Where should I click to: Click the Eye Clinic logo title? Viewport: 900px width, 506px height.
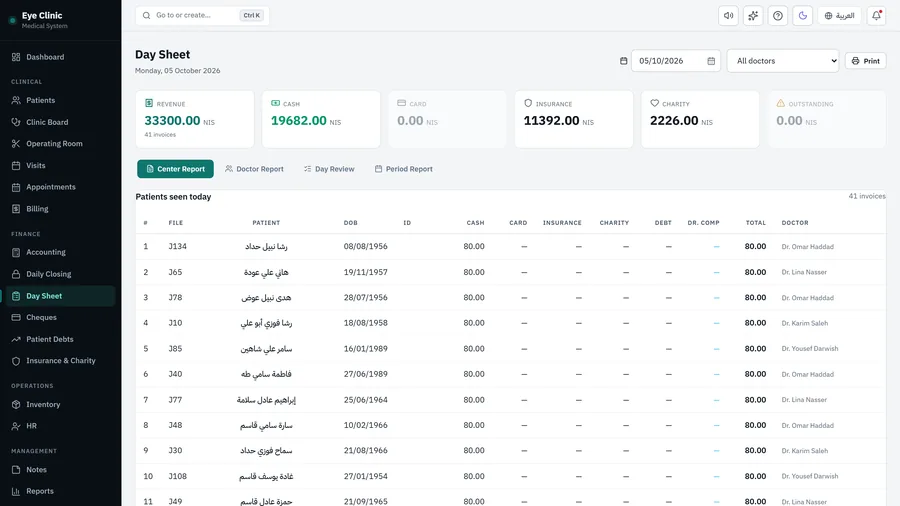click(x=42, y=15)
